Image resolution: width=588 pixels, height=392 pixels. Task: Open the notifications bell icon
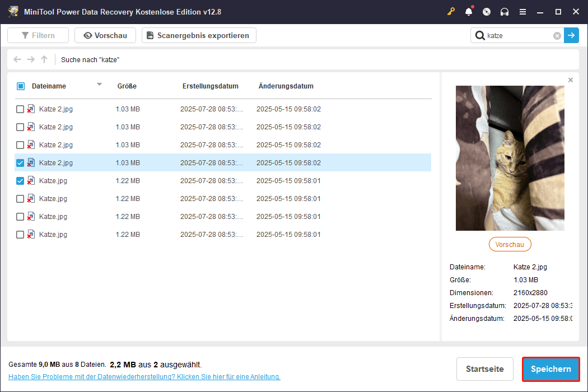click(x=469, y=11)
